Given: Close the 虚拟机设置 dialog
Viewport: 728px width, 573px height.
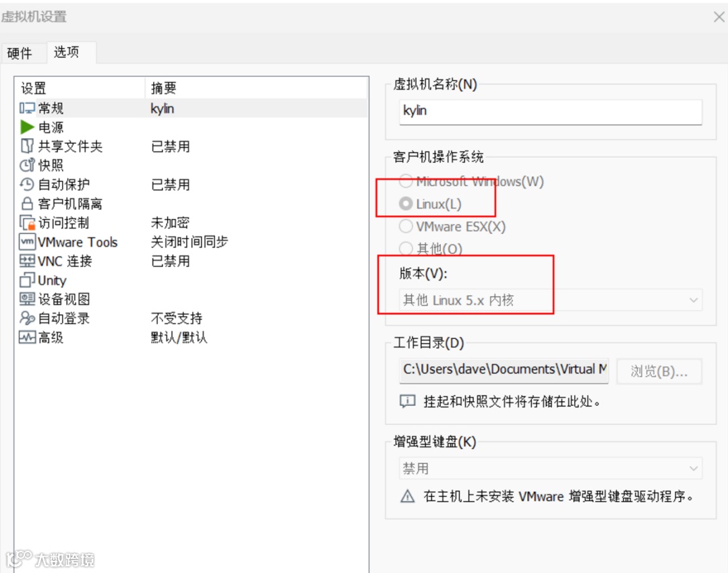Looking at the screenshot, I should (x=719, y=17).
